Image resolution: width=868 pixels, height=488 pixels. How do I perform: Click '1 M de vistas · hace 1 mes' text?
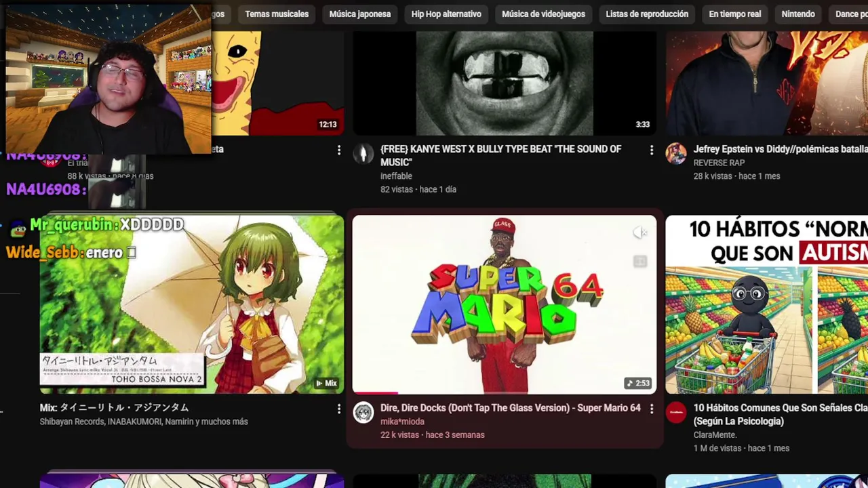pos(741,449)
